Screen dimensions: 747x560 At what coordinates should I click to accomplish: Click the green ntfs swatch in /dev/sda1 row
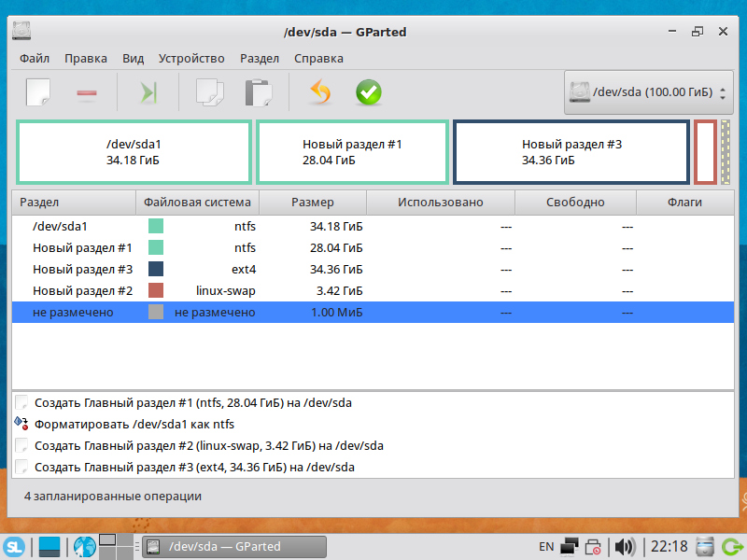click(156, 226)
